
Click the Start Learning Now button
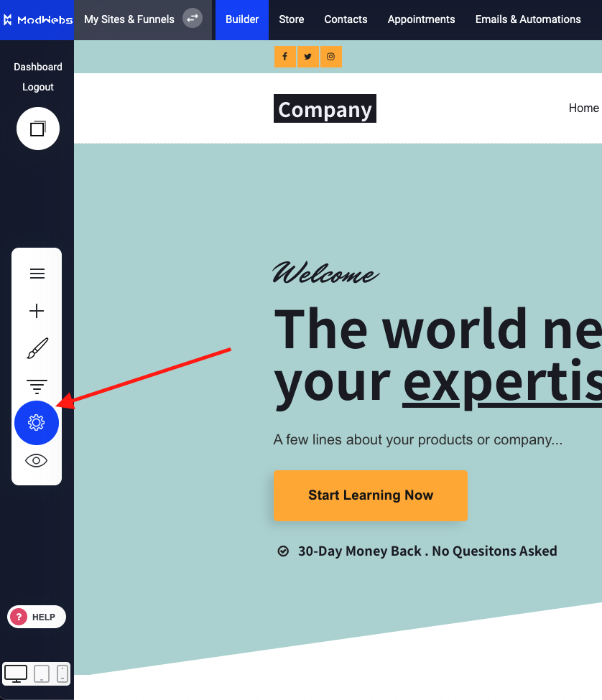coord(371,495)
